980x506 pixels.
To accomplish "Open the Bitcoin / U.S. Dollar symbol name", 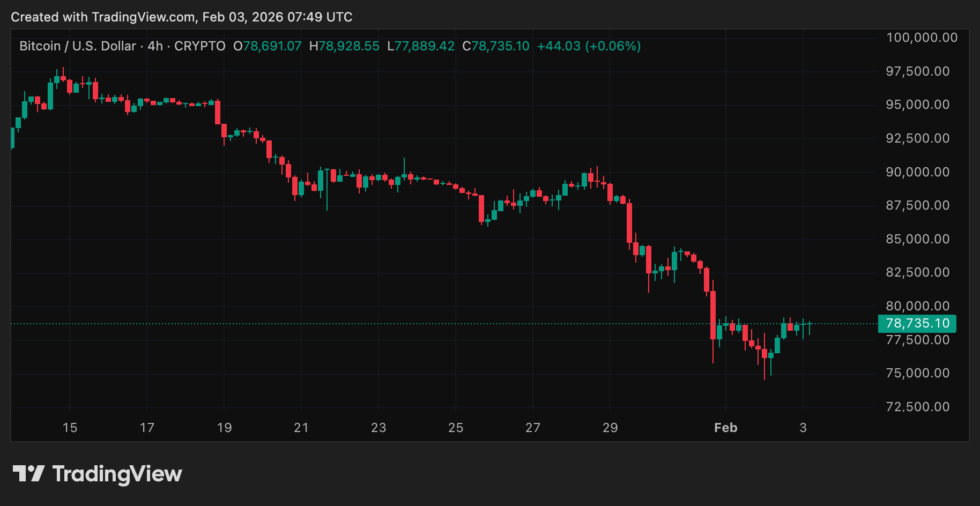I will [x=77, y=46].
